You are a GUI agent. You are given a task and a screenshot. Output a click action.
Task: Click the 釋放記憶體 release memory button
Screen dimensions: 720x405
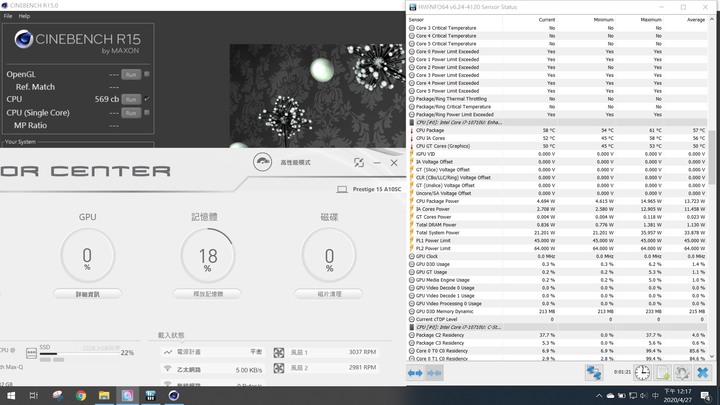click(x=208, y=294)
